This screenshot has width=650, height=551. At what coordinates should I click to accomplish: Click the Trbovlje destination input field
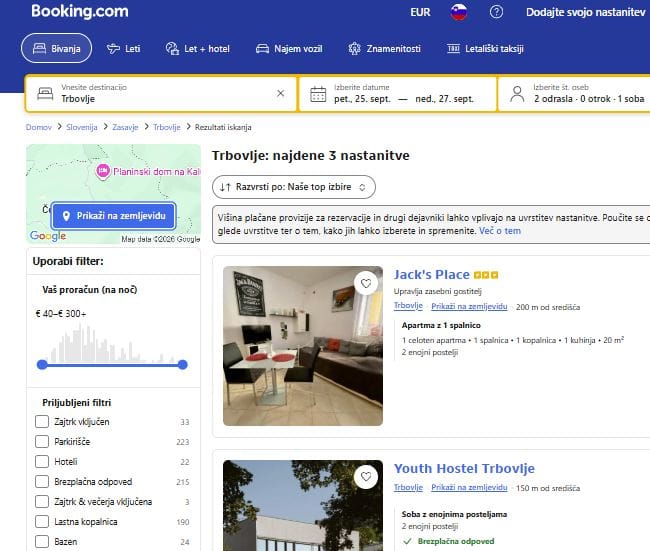click(x=161, y=94)
